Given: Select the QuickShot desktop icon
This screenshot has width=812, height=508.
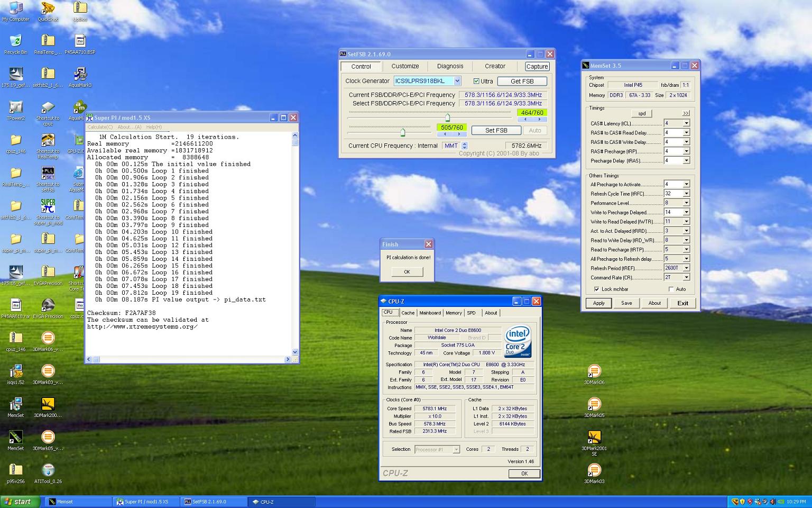Looking at the screenshot, I should click(x=48, y=11).
